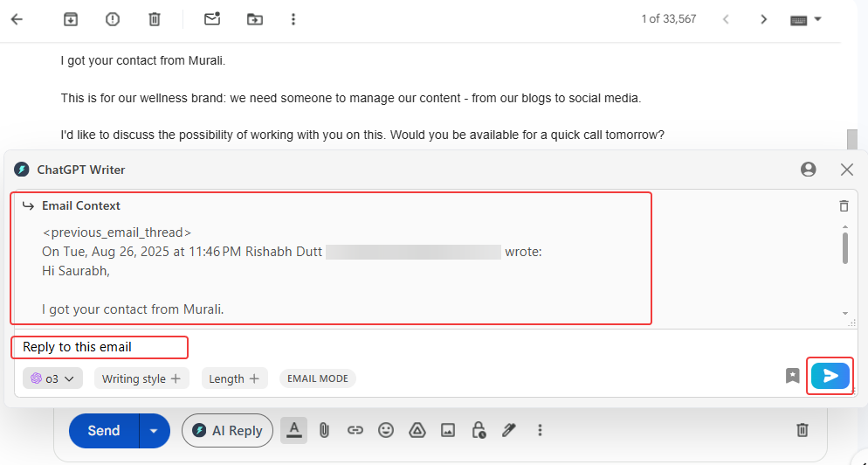Insert a photo
The image size is (868, 465).
[x=448, y=430]
